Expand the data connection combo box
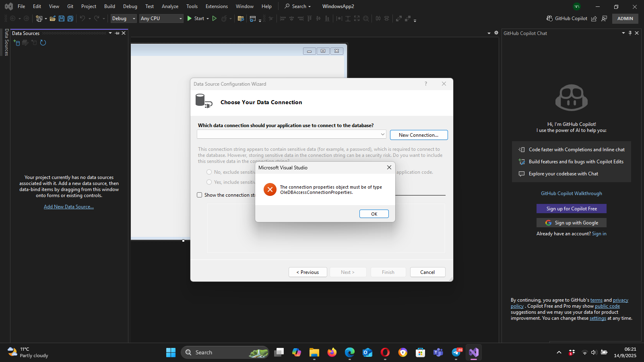The image size is (644, 362). [383, 134]
